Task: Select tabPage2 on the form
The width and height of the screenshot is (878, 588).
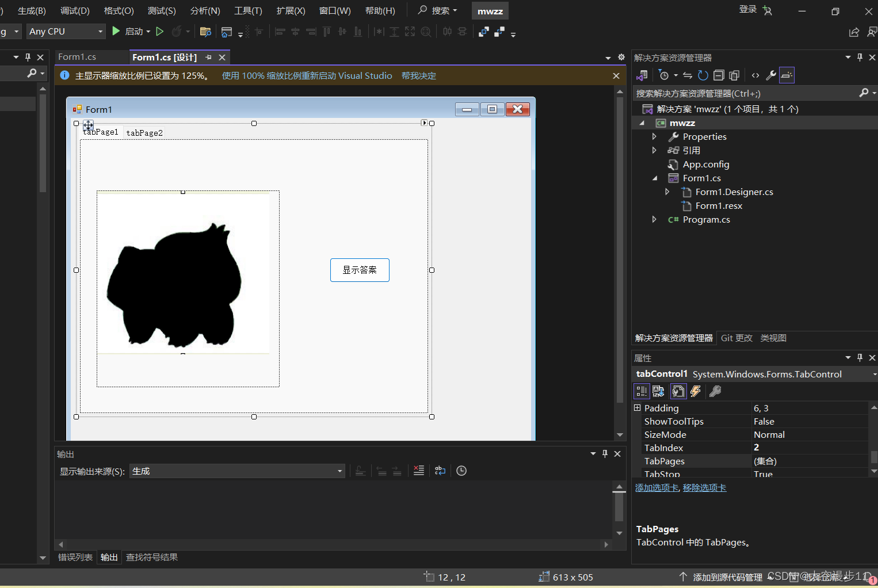Action: pos(144,133)
